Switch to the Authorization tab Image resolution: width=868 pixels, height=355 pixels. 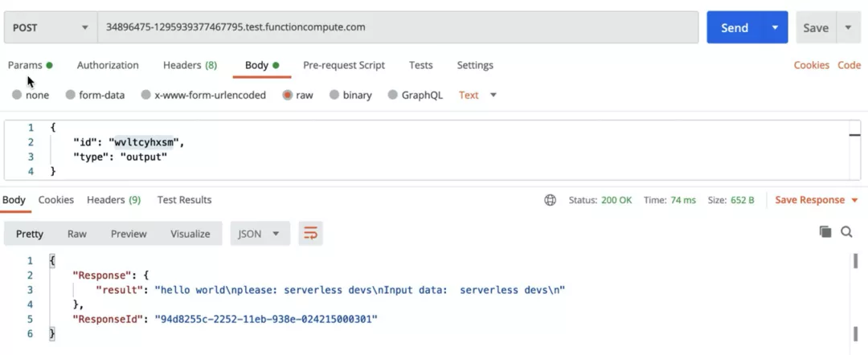[x=108, y=65]
